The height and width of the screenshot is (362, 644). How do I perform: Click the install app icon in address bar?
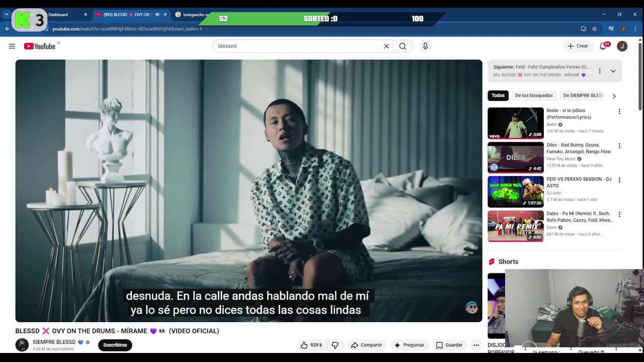click(x=583, y=29)
